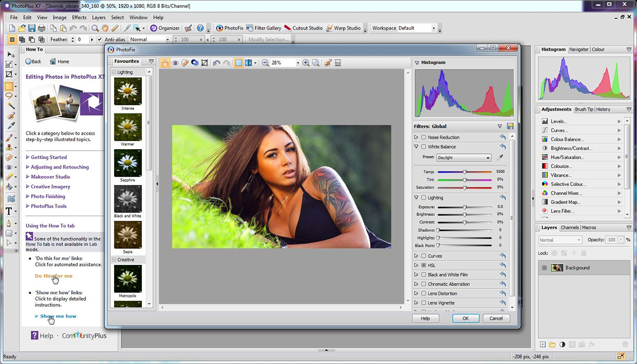
Task: Collapse the Histogram section in PhotoFix
Action: click(417, 63)
